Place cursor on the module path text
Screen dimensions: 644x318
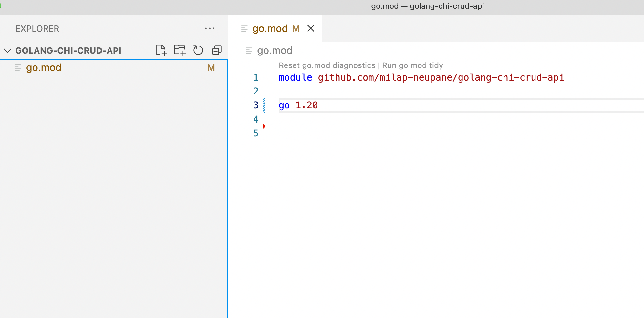441,78
